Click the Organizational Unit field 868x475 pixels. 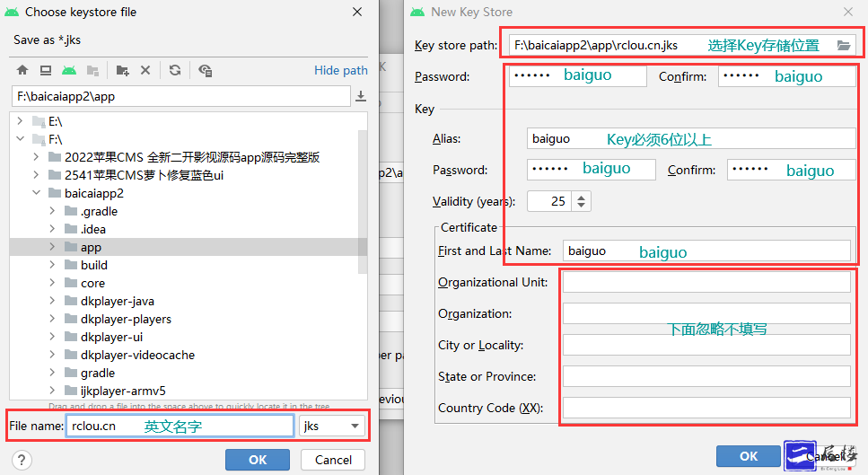706,282
